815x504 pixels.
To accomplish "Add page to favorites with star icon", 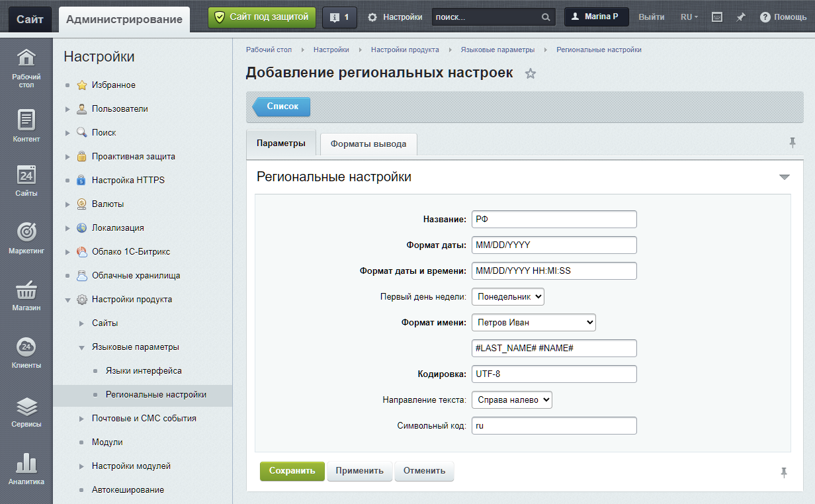I will pyautogui.click(x=530, y=74).
